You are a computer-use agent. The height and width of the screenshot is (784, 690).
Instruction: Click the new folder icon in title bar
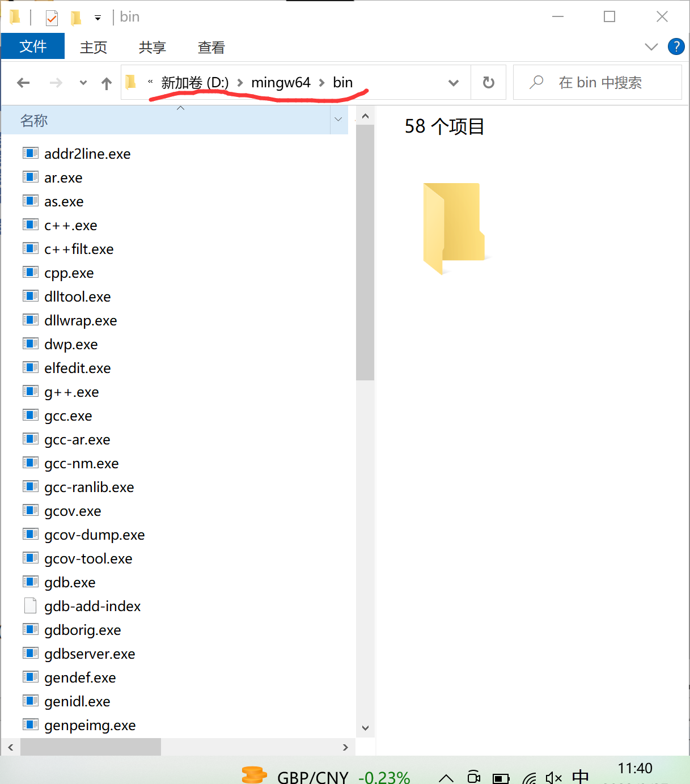tap(75, 18)
